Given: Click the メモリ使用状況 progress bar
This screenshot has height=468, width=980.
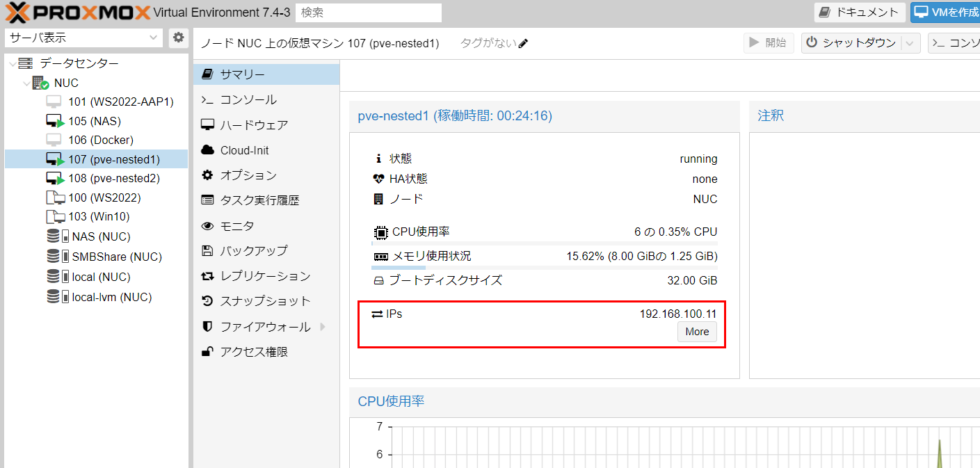Looking at the screenshot, I should pos(545,267).
